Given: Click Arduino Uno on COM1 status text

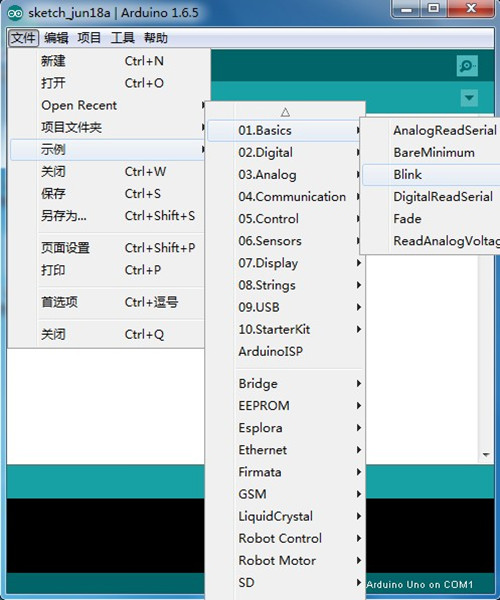Looking at the screenshot, I should click(x=420, y=584).
